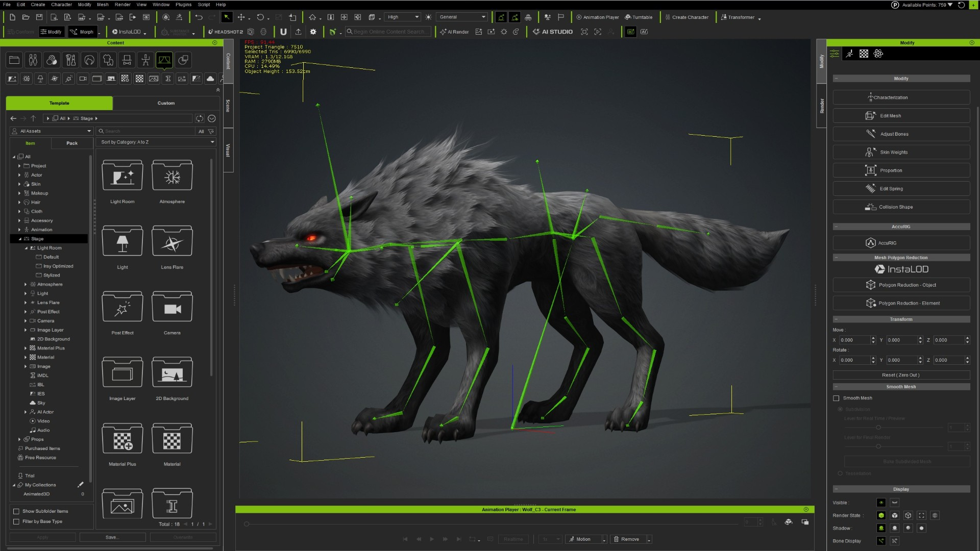The height and width of the screenshot is (551, 980).
Task: Click the AI Render button
Action: pos(454,32)
